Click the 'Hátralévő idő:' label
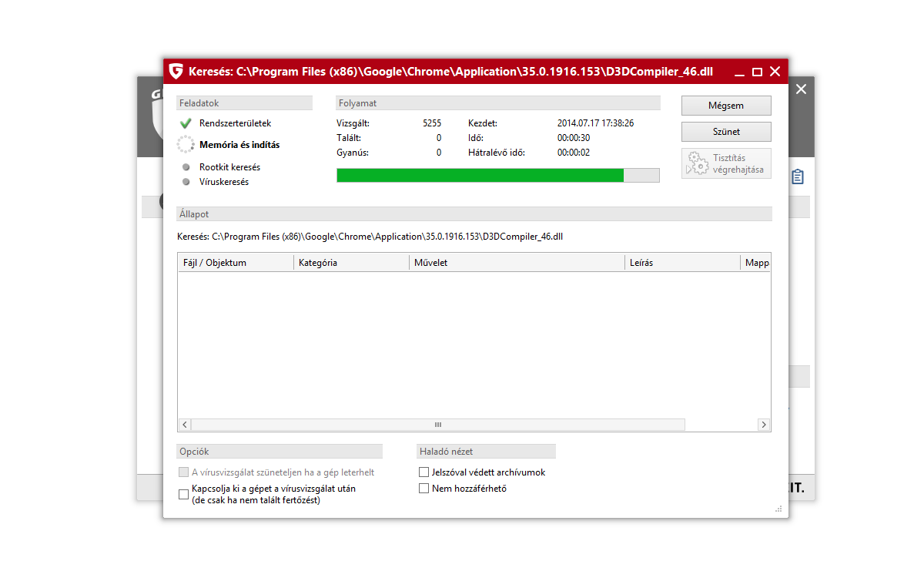Viewport: 924px width, 578px height. [x=497, y=153]
